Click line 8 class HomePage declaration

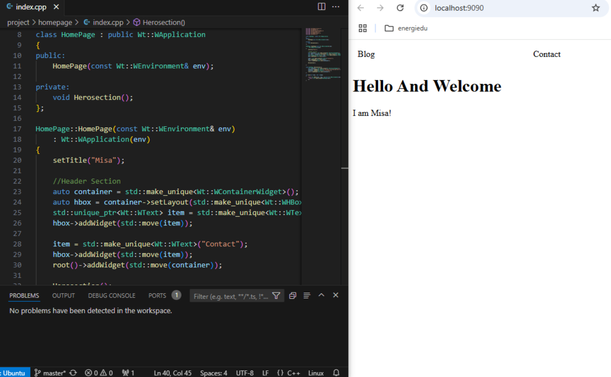120,35
